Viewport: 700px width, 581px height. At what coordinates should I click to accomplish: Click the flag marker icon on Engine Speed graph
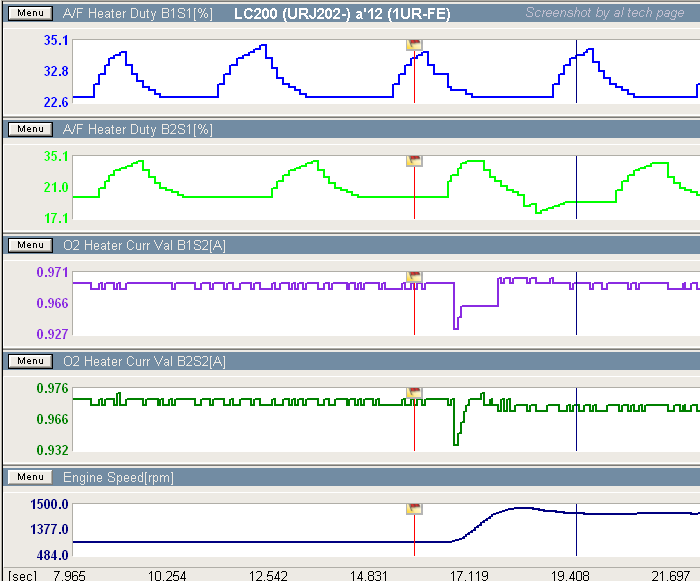[x=414, y=509]
